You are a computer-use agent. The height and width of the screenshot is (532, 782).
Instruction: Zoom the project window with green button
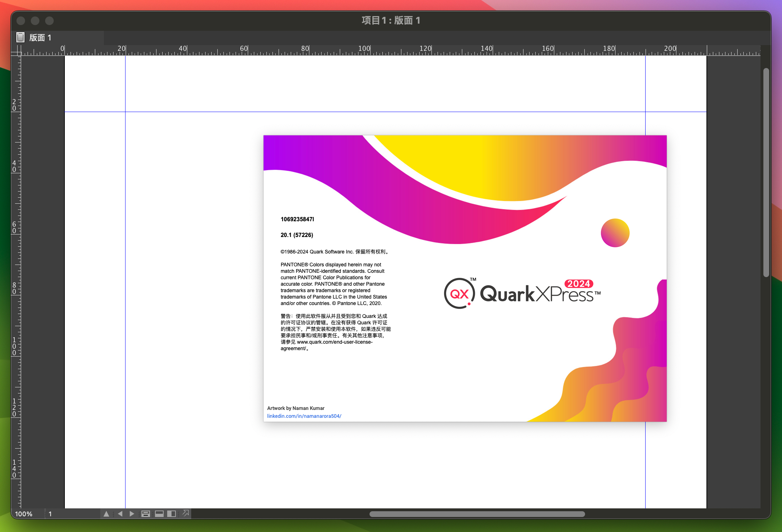pos(49,21)
